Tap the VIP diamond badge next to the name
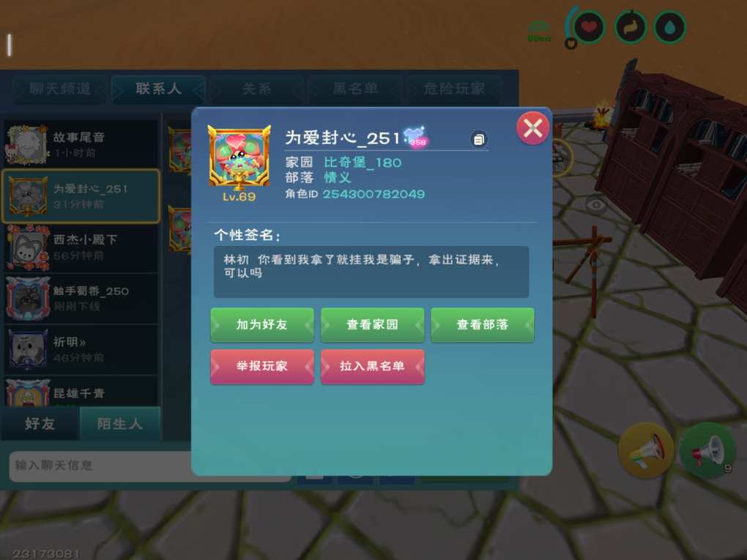Screen dimensions: 747x560 coord(416,137)
